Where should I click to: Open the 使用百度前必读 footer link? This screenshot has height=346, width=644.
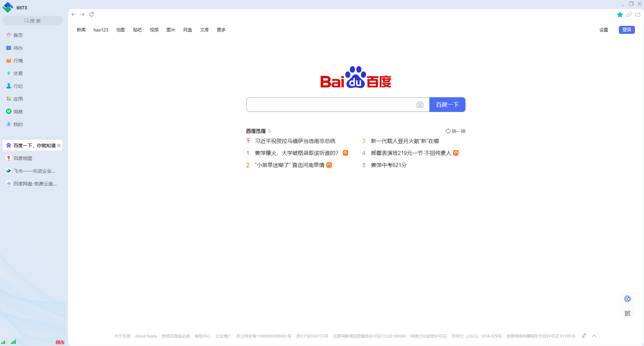[176, 336]
